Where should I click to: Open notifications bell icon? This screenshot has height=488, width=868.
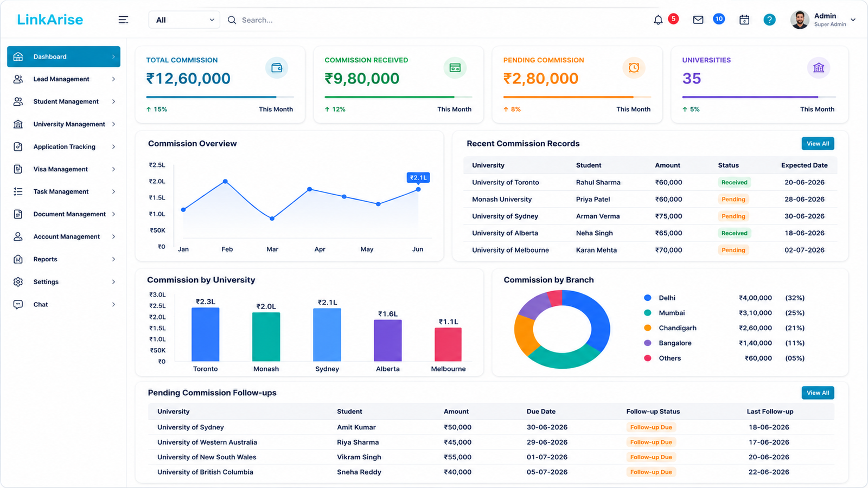tap(658, 20)
